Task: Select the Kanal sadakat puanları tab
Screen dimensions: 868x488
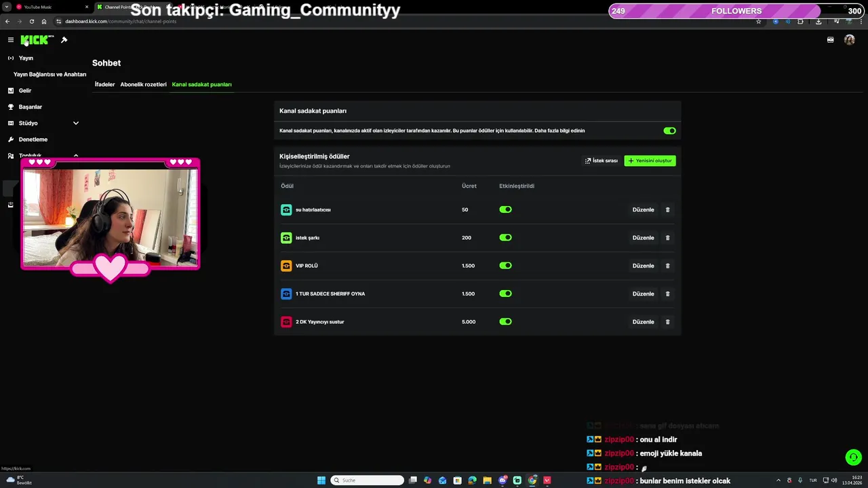Action: (x=201, y=85)
